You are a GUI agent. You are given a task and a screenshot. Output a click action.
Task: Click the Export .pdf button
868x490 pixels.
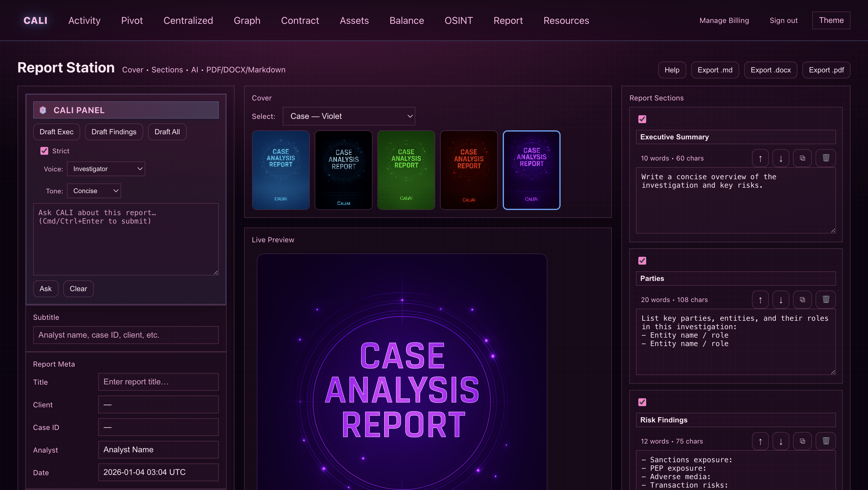pos(826,70)
